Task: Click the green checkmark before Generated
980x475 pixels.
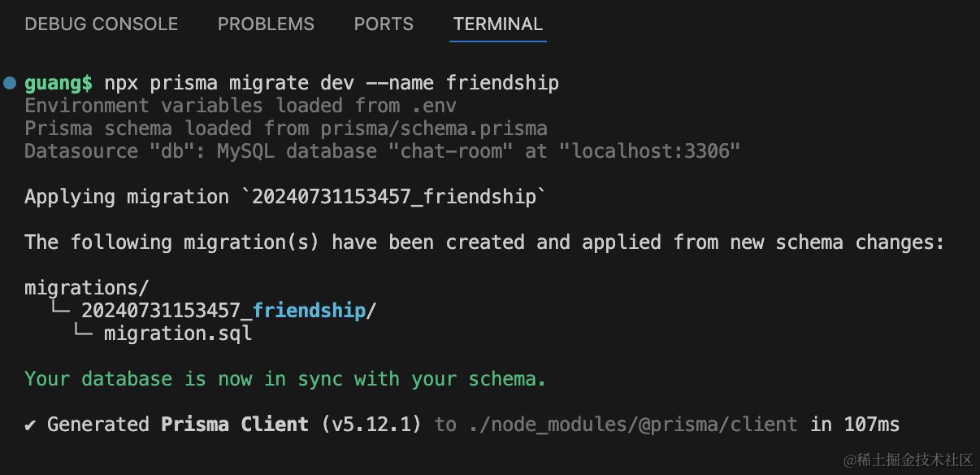Action: (x=30, y=425)
